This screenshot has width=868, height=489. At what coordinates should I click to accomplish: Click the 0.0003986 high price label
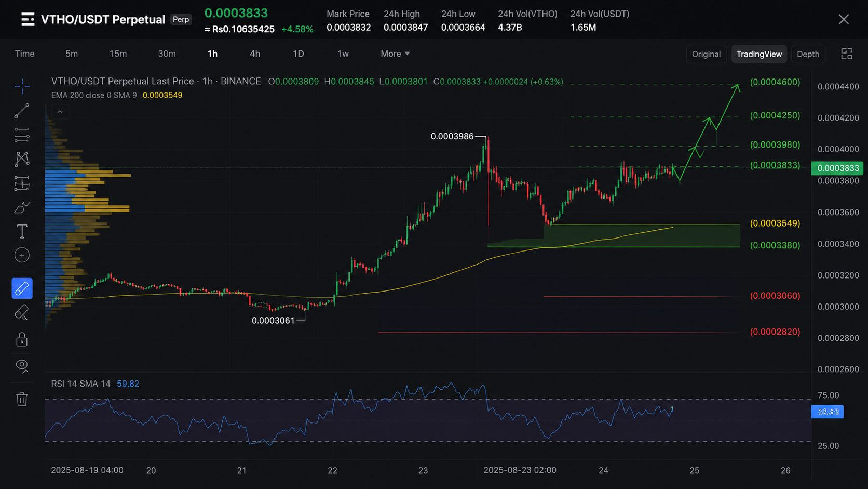tap(452, 136)
